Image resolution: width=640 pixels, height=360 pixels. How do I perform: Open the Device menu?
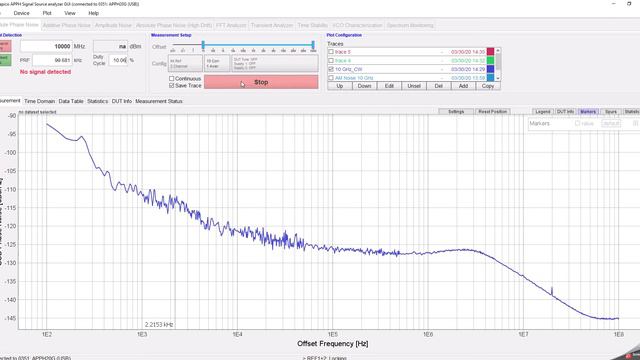[x=21, y=13]
